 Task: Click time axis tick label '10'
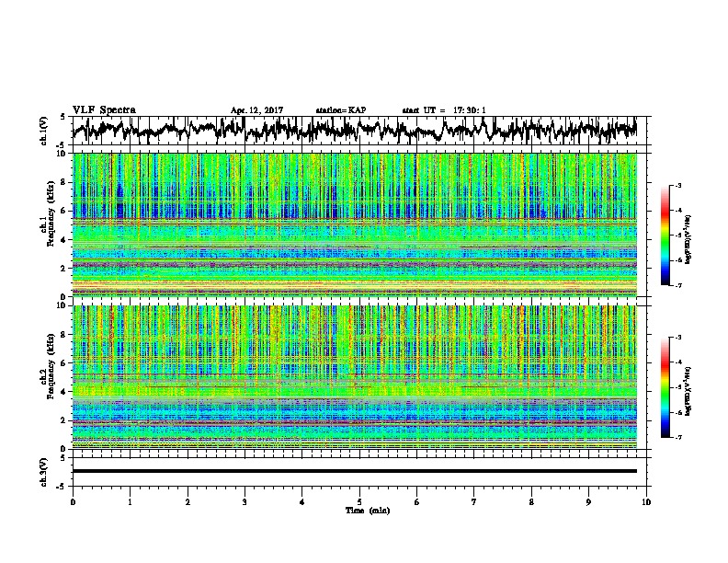pyautogui.click(x=646, y=502)
